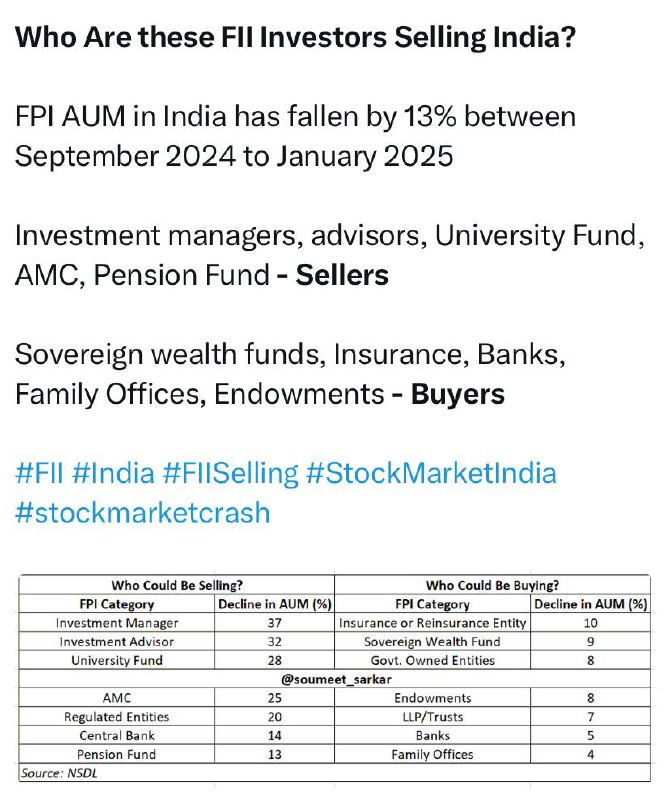Select the 'Who Could Be Buying?' header cell

[492, 585]
